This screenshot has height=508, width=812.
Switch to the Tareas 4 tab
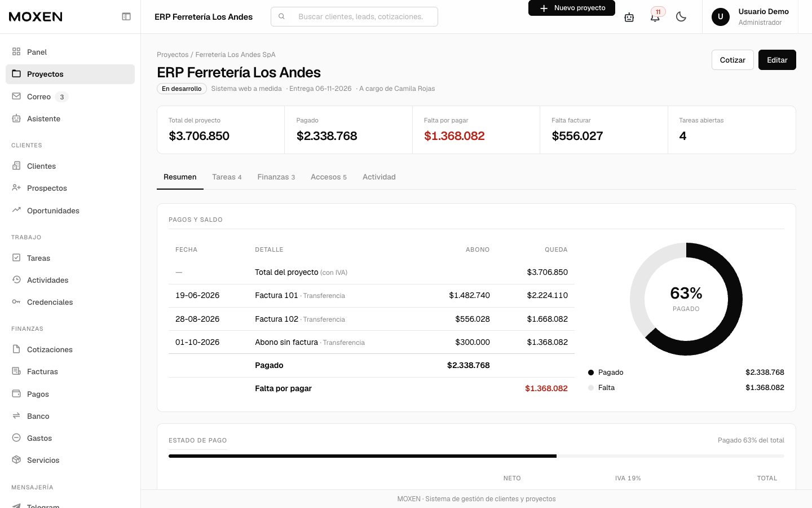(x=227, y=177)
